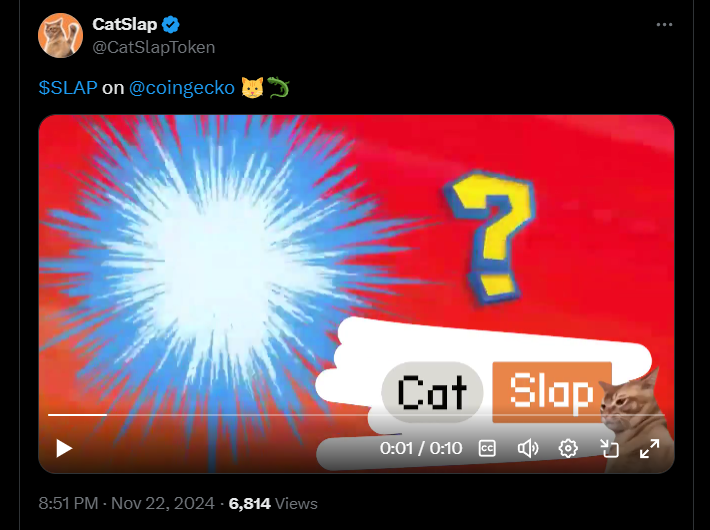Click the 0:01 / 0:10 time display
Viewport: 710px width, 530px height.
coord(421,448)
